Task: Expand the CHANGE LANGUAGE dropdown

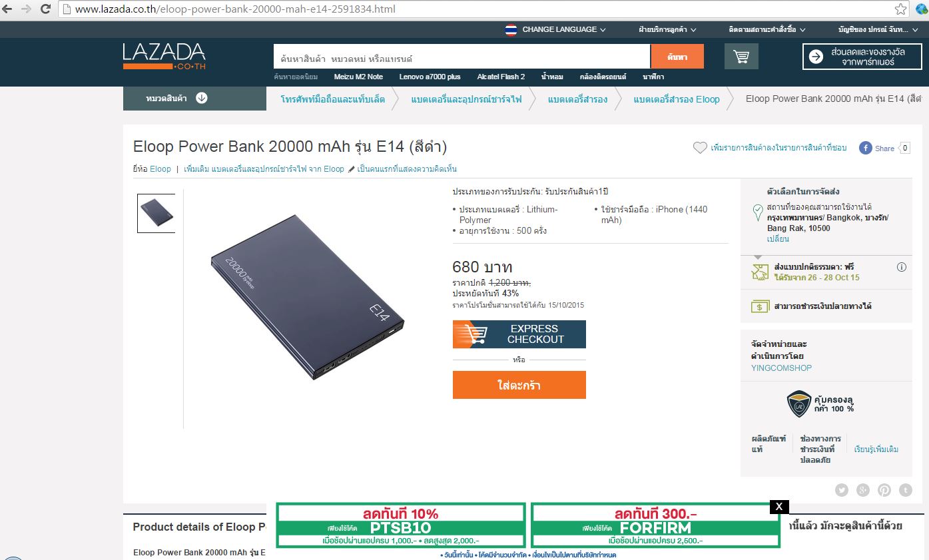Action: pyautogui.click(x=555, y=29)
